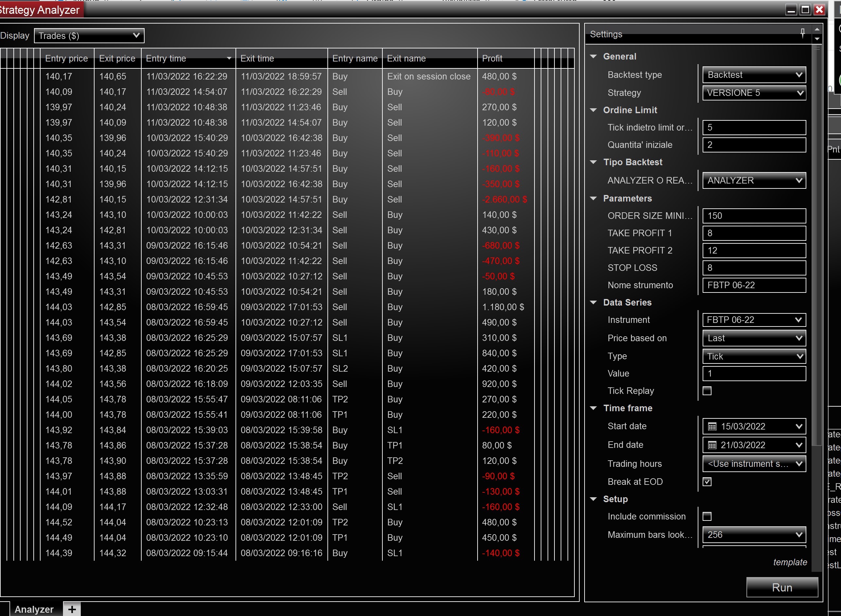Enable the Include commission checkbox

(707, 517)
